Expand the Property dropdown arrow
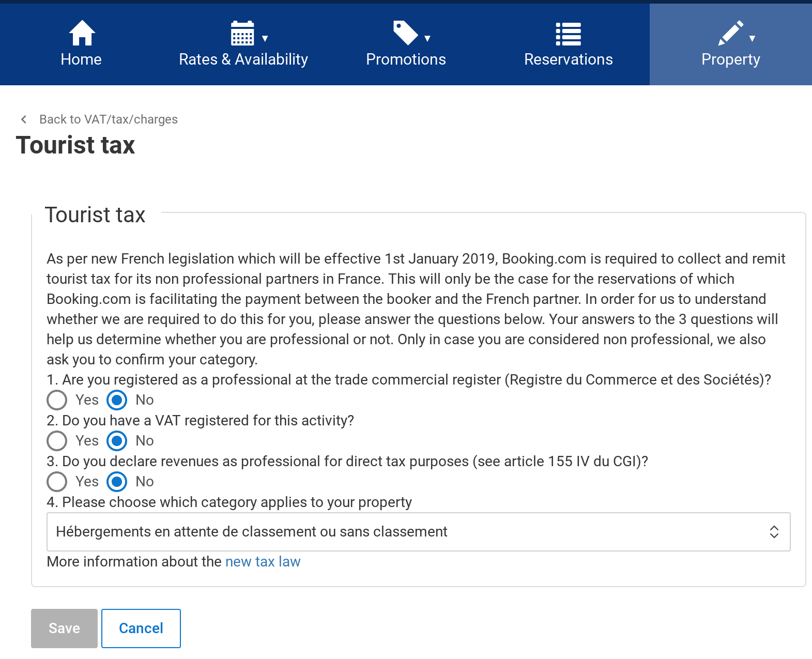The width and height of the screenshot is (812, 659). [753, 38]
